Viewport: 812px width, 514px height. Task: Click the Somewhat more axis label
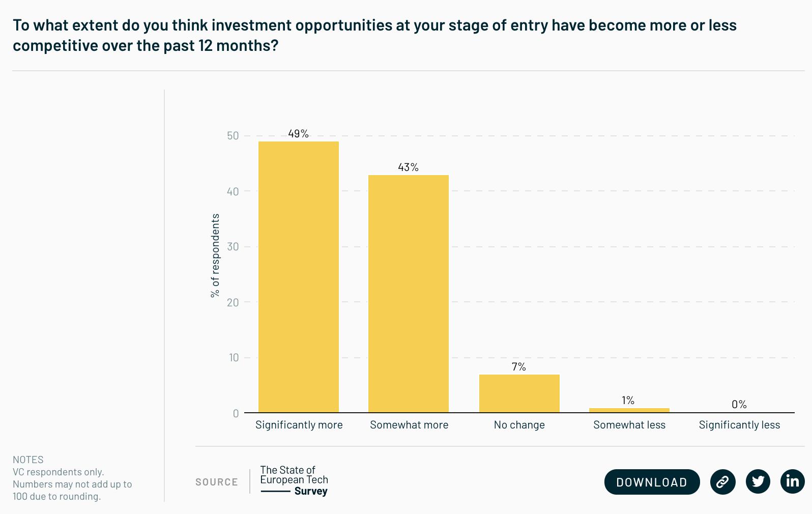[x=409, y=425]
